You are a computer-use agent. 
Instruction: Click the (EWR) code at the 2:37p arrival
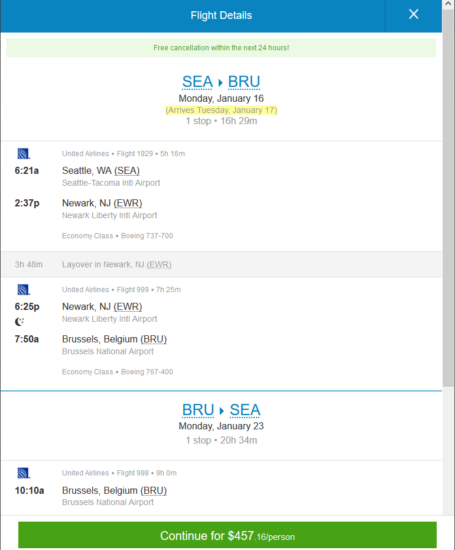pos(128,203)
